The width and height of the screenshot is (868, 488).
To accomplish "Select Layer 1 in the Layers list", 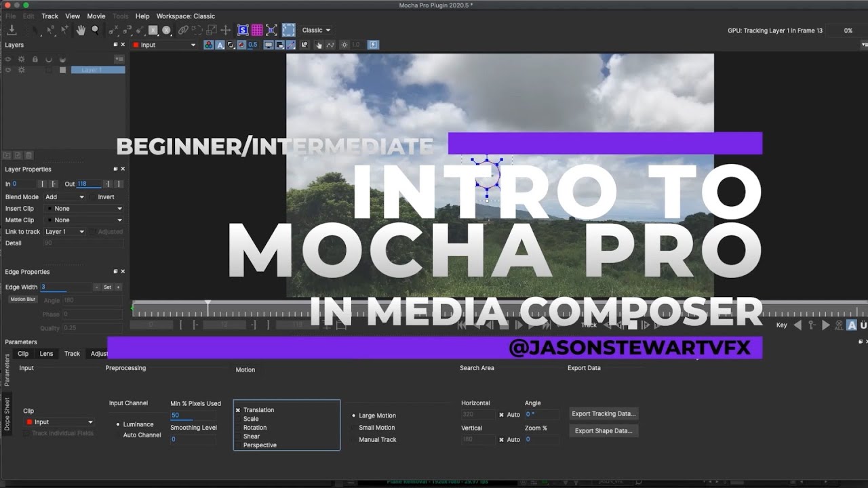I will coord(98,70).
